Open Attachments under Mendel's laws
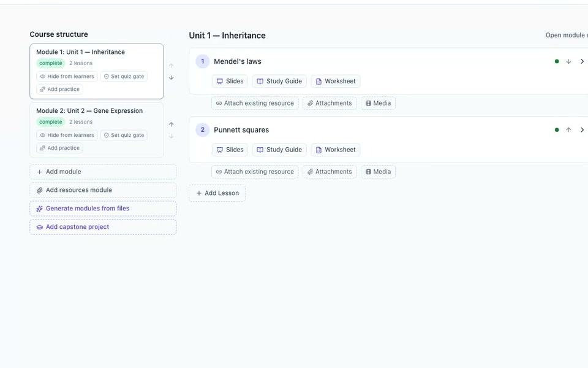The width and height of the screenshot is (588, 368). (x=330, y=103)
